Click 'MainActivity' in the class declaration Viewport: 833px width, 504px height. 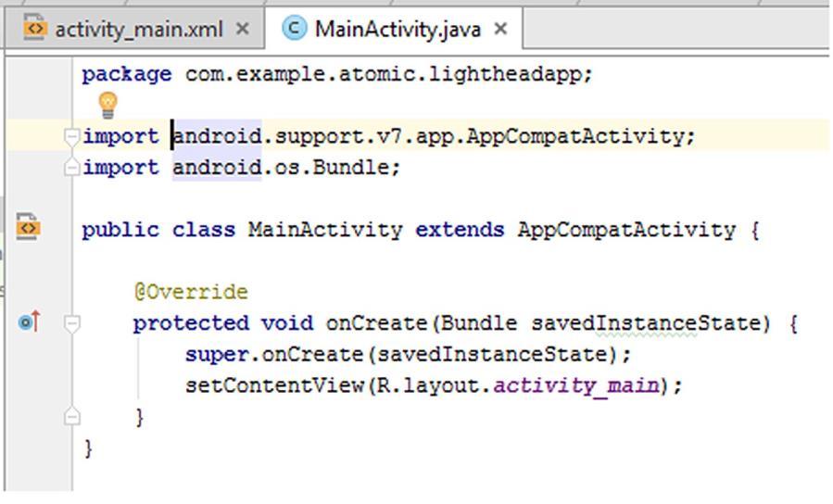click(x=325, y=230)
